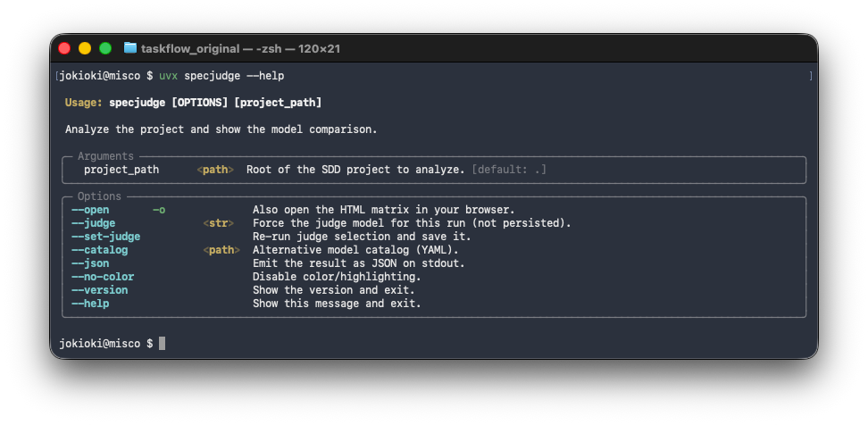Screen dimensions: 868x425
Task: Click the --judge option text
Action: click(x=94, y=223)
